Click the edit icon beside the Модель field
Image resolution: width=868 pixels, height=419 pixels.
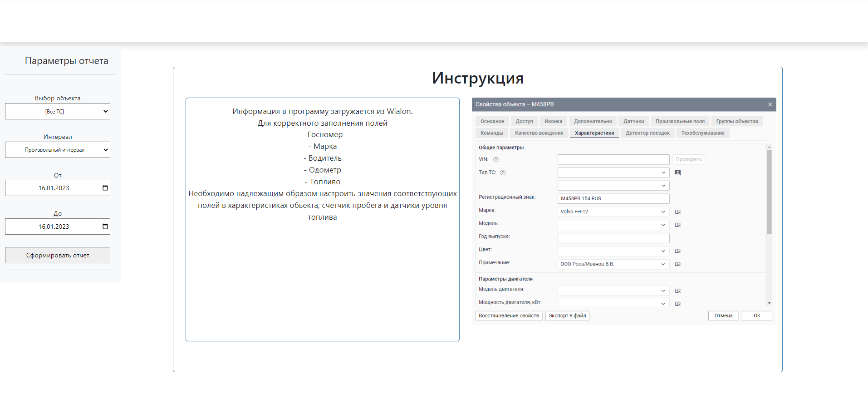[677, 225]
